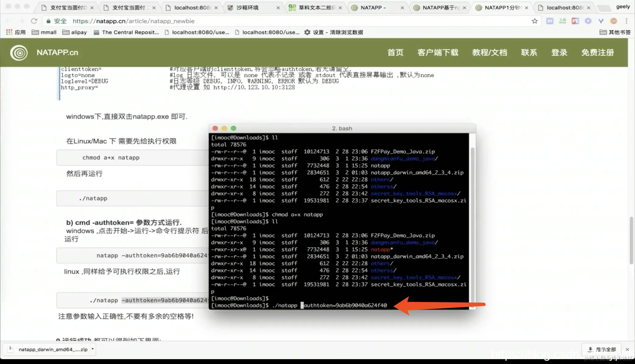Dismiss the downloads bar with X
Viewport: 635px width, 364px height.
pos(627,349)
